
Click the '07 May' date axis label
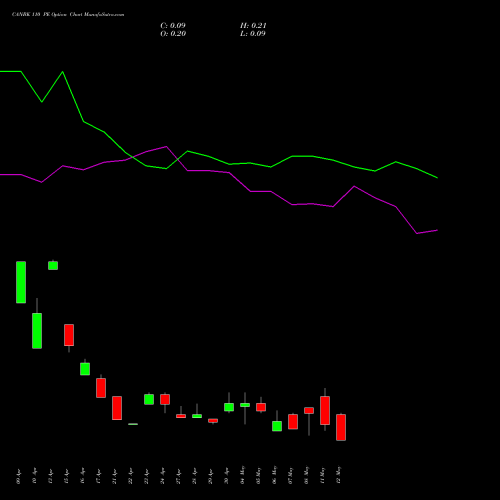tap(290, 475)
